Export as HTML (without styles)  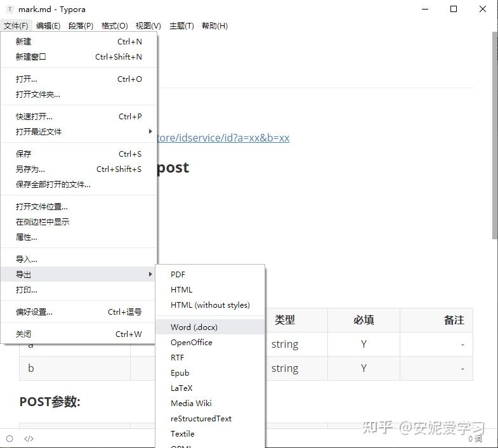point(210,305)
